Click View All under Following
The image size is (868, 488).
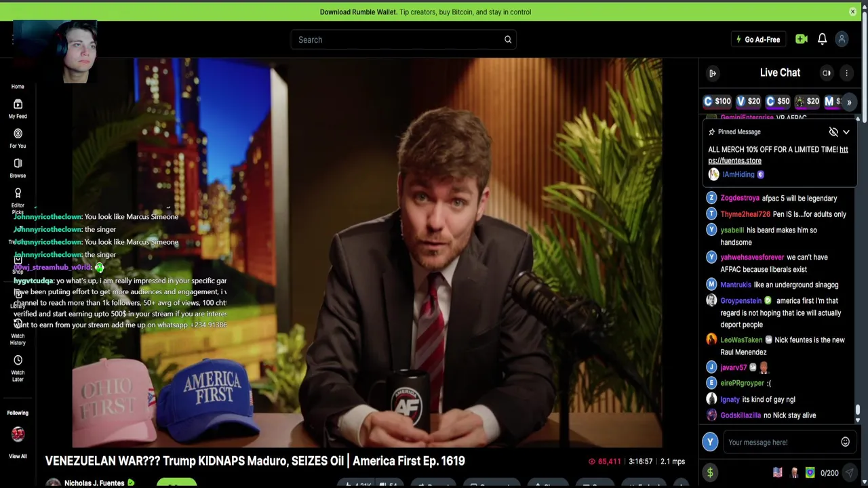(x=18, y=456)
